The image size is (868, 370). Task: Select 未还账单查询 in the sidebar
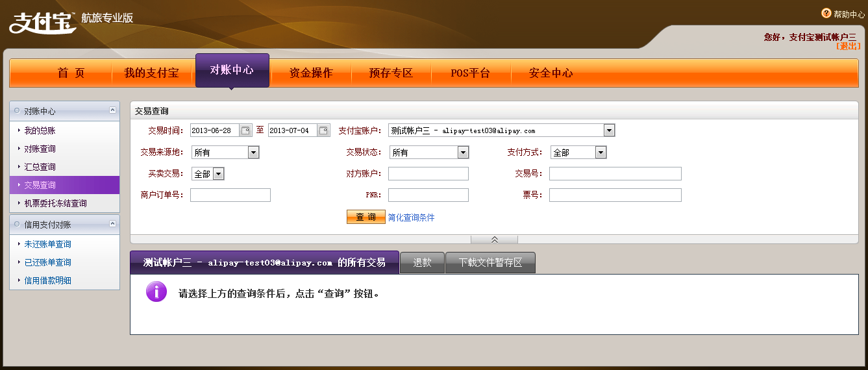(48, 244)
